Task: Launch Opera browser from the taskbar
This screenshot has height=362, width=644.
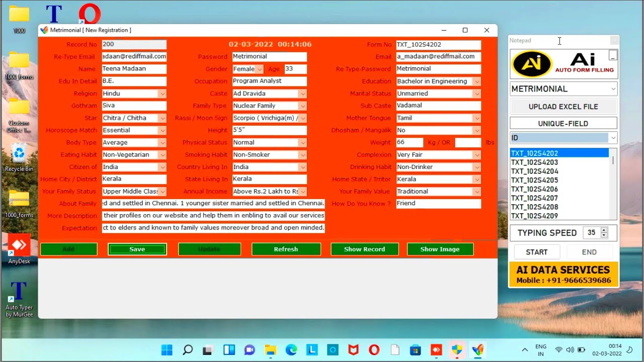Action: click(x=374, y=349)
